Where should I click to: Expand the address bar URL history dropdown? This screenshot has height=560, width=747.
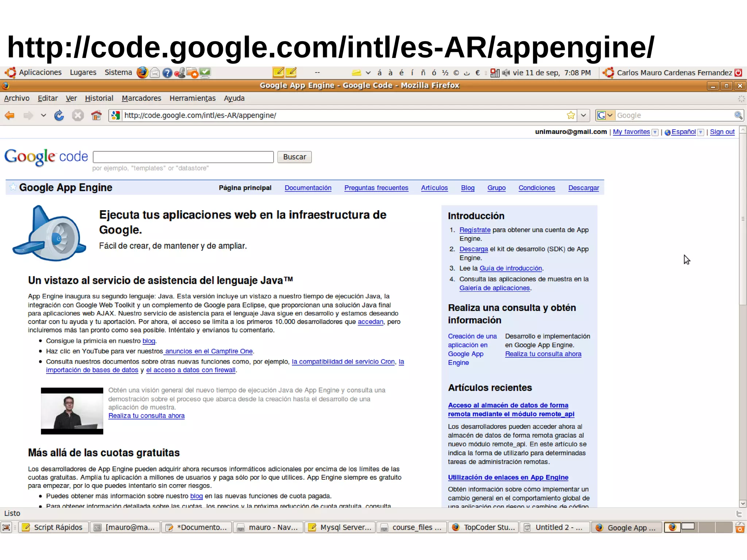(x=584, y=115)
